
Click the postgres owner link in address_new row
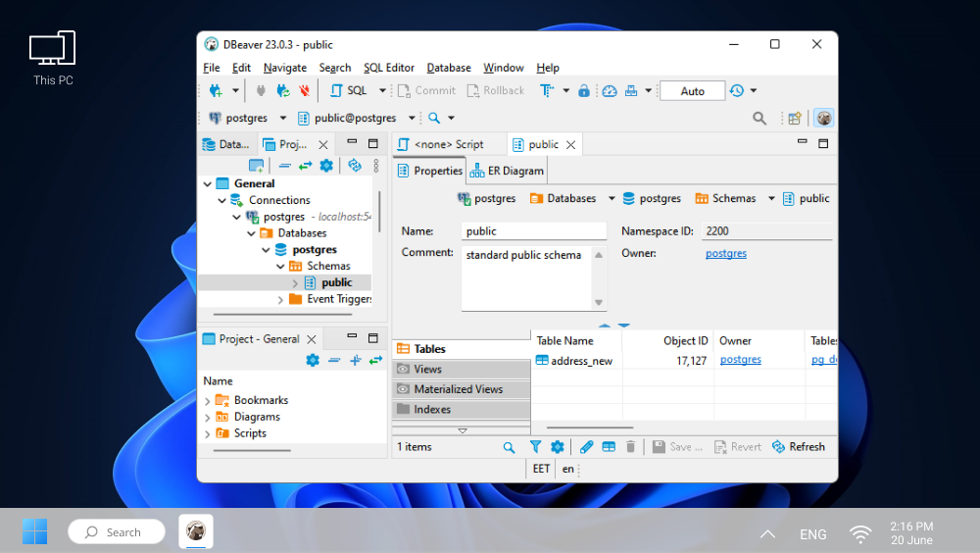coord(740,360)
